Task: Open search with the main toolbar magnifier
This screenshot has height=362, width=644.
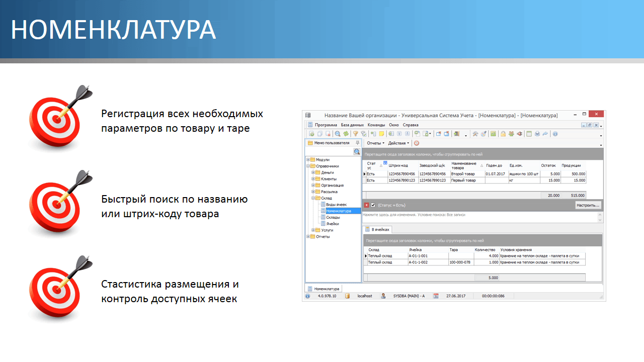Action: (338, 134)
